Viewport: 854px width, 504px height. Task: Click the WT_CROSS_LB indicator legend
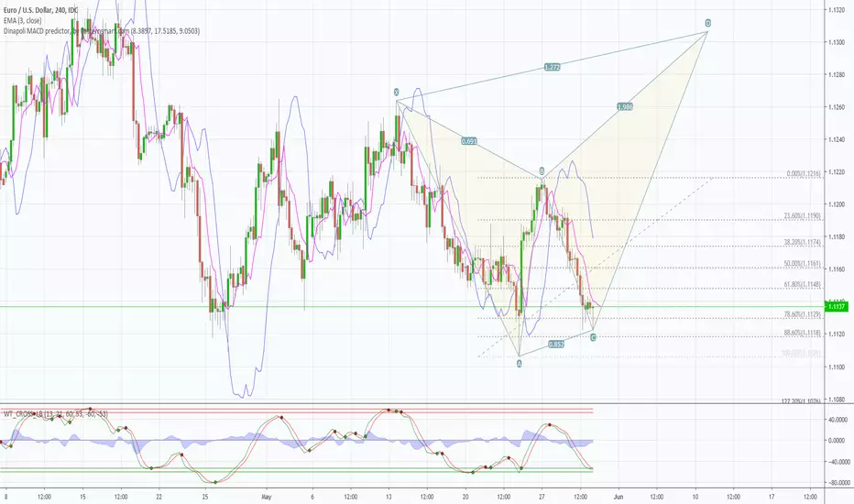[56, 414]
